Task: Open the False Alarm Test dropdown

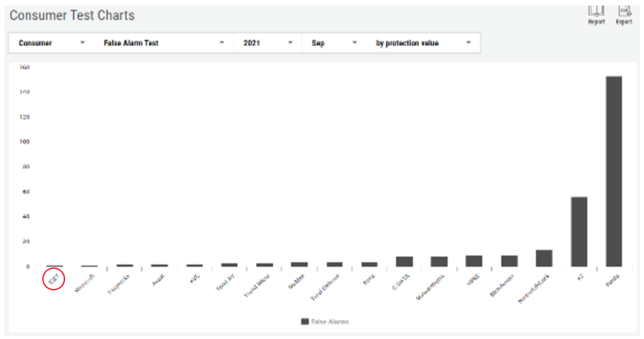Action: coord(164,43)
